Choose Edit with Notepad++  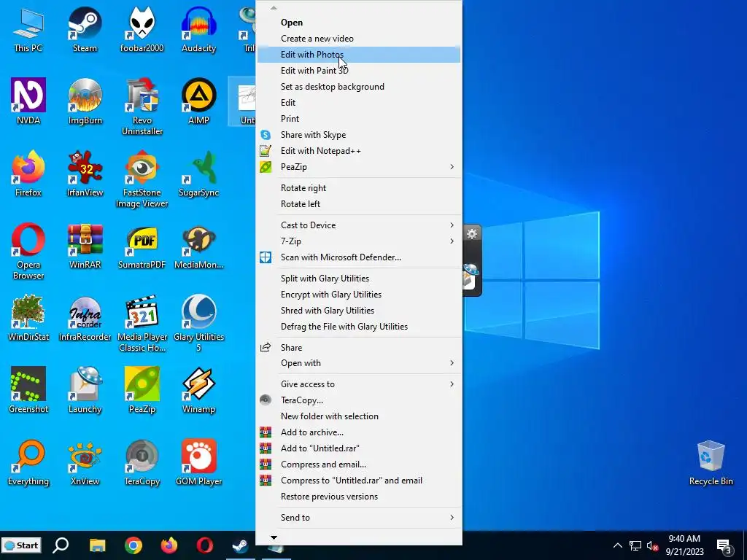click(x=359, y=150)
